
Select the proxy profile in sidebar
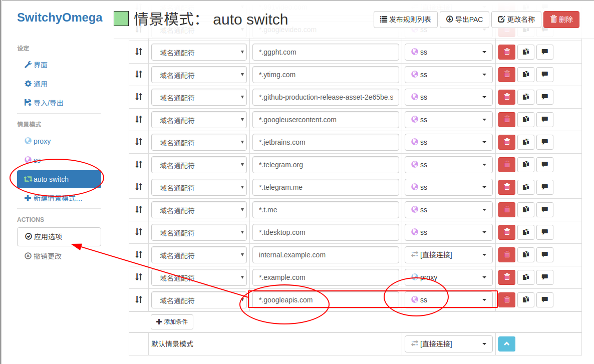point(38,141)
